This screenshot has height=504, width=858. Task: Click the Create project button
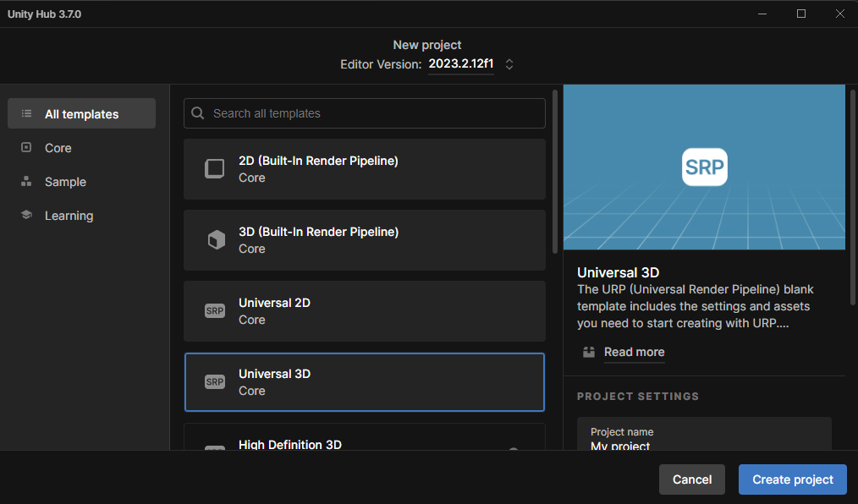point(793,479)
